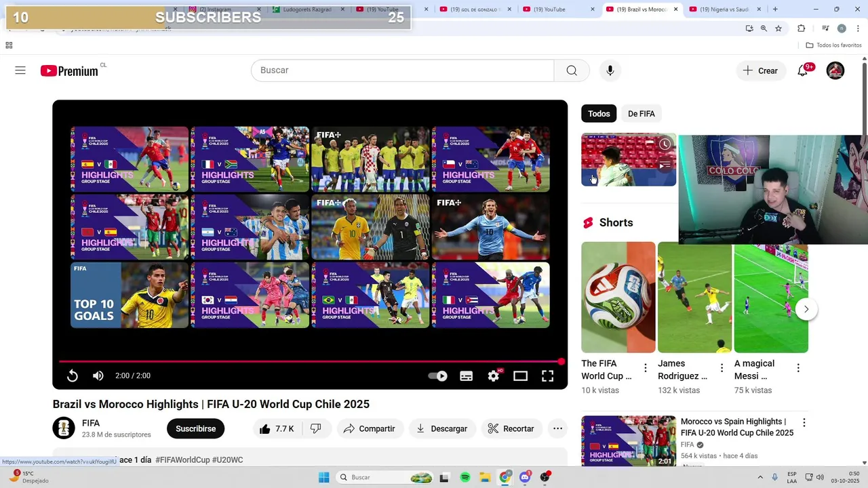Open the FIFA channel name link

91,423
